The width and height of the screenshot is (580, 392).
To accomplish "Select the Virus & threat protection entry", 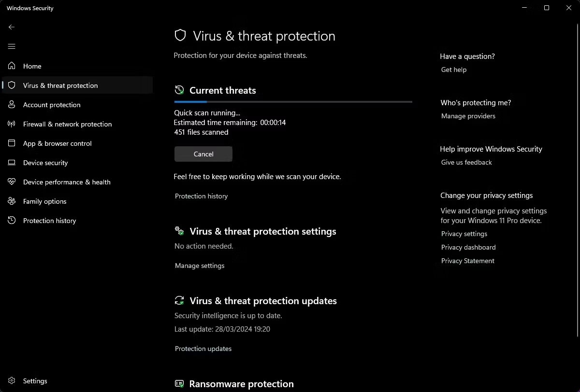I will (x=60, y=85).
